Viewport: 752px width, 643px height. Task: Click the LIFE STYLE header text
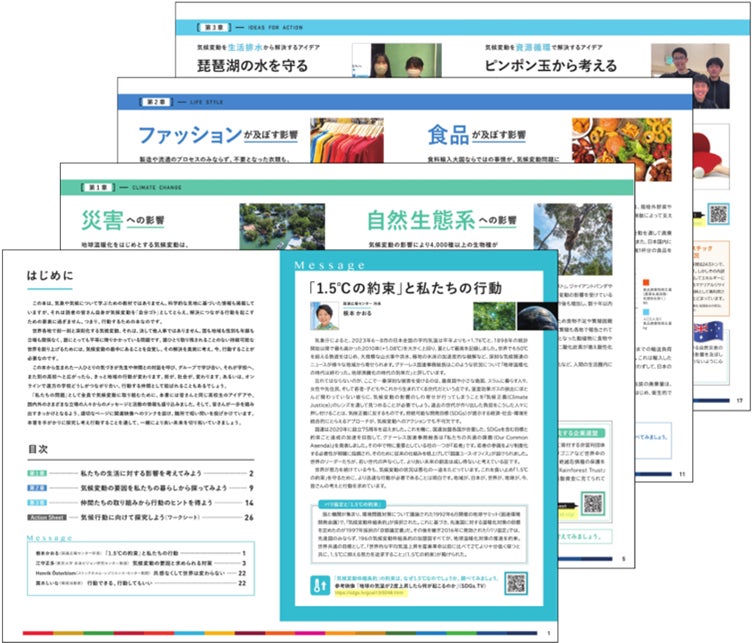tap(206, 102)
